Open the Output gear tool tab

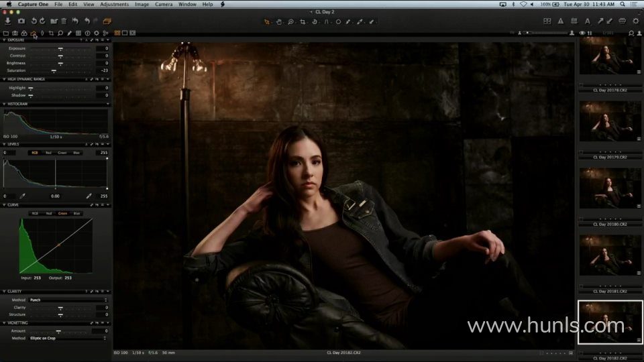(97, 34)
